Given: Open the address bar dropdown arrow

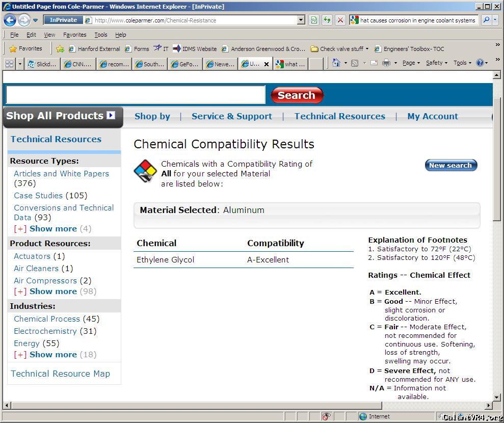Looking at the screenshot, I should (301, 20).
